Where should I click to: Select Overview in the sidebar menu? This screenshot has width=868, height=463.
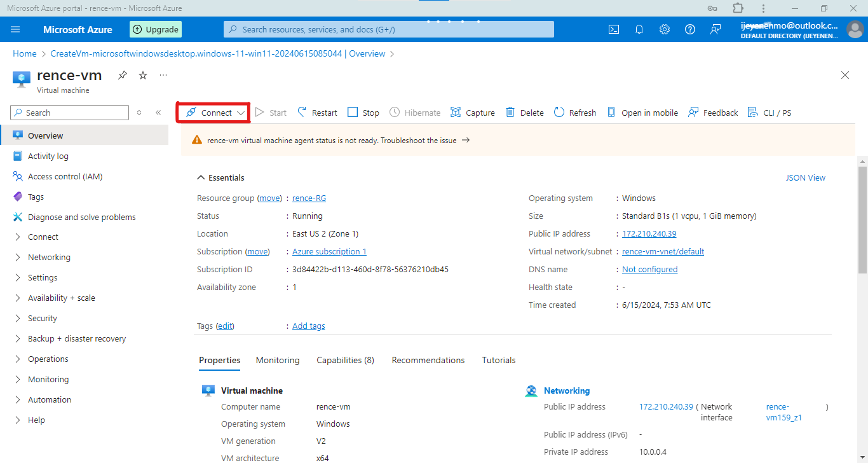click(84, 135)
